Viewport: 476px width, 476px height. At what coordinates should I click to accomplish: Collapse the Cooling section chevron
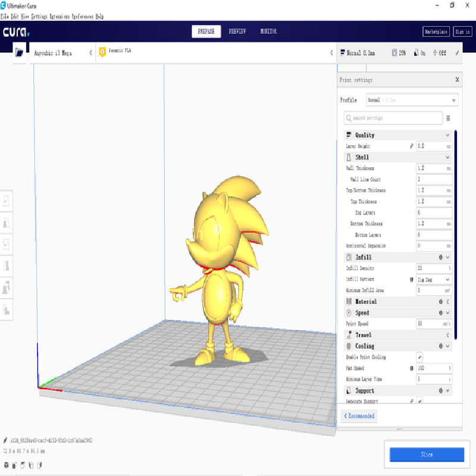coord(447,346)
